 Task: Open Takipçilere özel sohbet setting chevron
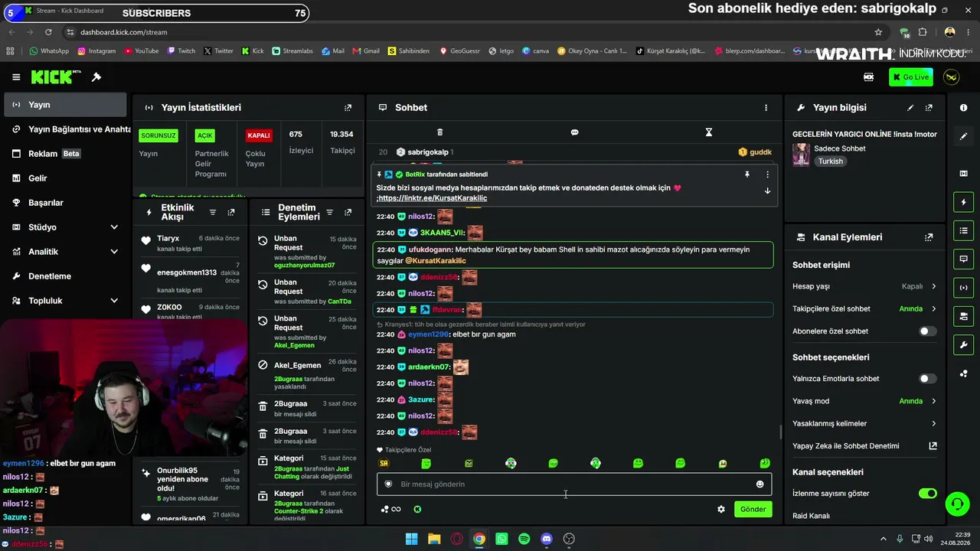(x=933, y=309)
